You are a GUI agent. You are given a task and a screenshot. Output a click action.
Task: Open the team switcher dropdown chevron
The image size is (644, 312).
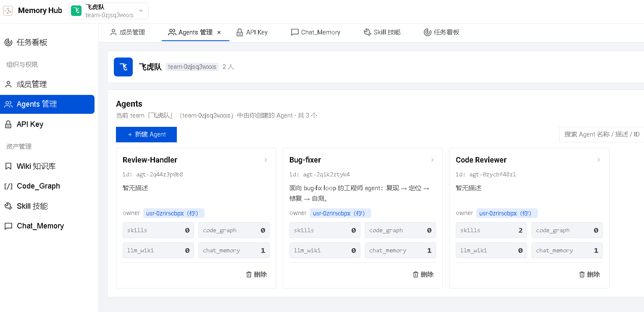tap(141, 11)
